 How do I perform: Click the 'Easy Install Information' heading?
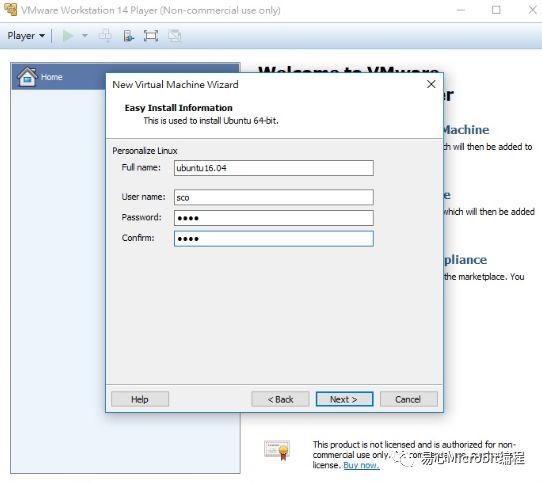pos(178,108)
